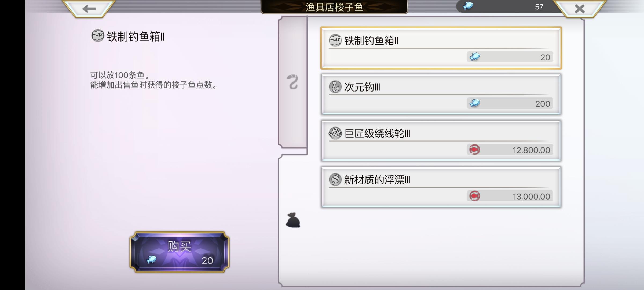
Task: Click the fish currency icon next to 200
Action: coord(474,103)
